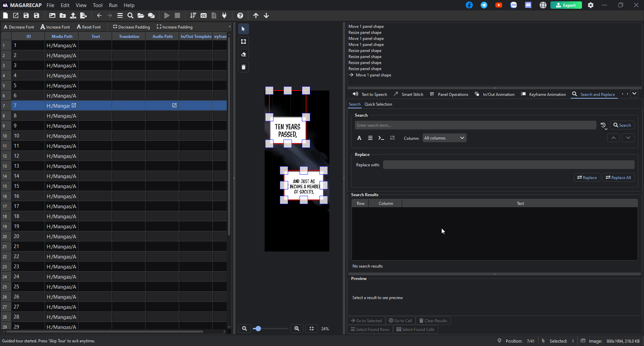Click the fit-to-view button beside zoom
This screenshot has width=644, height=346.
312,329
